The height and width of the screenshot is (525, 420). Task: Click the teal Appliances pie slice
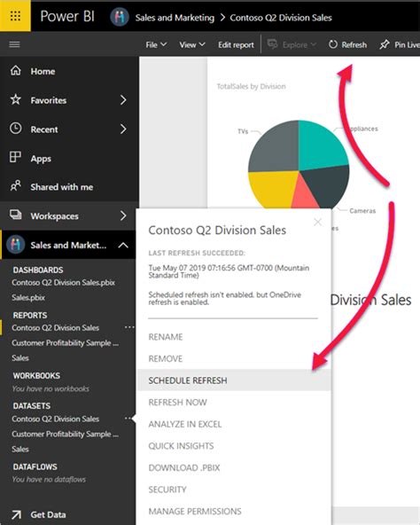pyautogui.click(x=321, y=146)
